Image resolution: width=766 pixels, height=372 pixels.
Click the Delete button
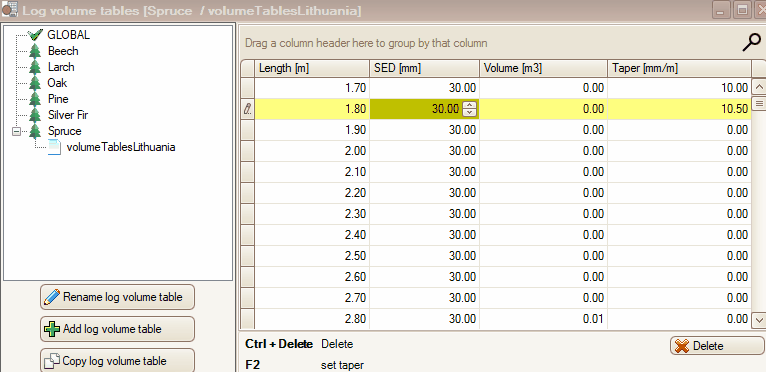(716, 346)
